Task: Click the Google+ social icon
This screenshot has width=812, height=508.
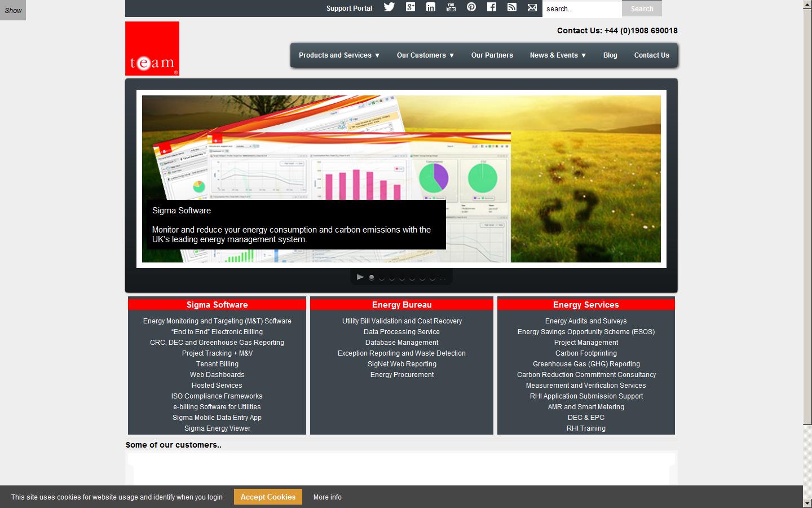Action: pyautogui.click(x=410, y=7)
